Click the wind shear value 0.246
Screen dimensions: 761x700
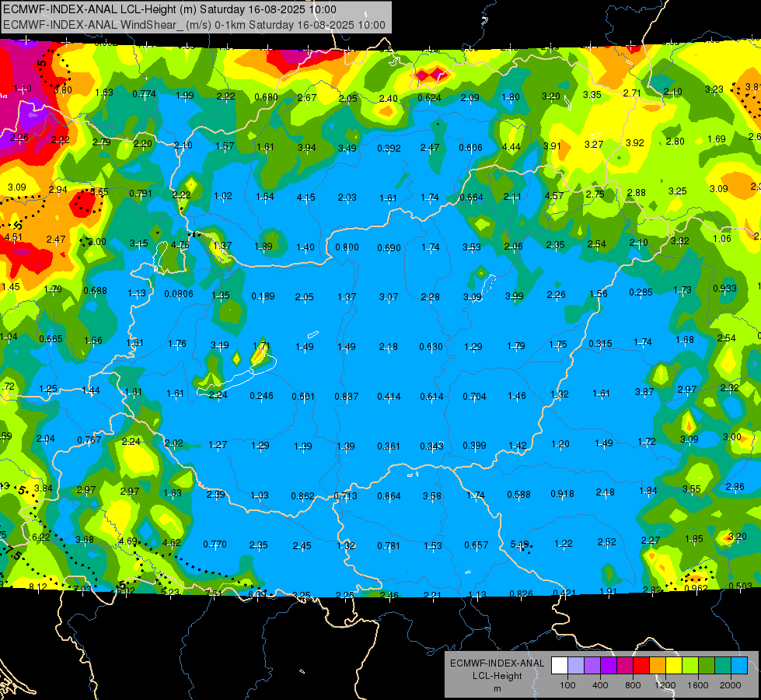(x=262, y=396)
